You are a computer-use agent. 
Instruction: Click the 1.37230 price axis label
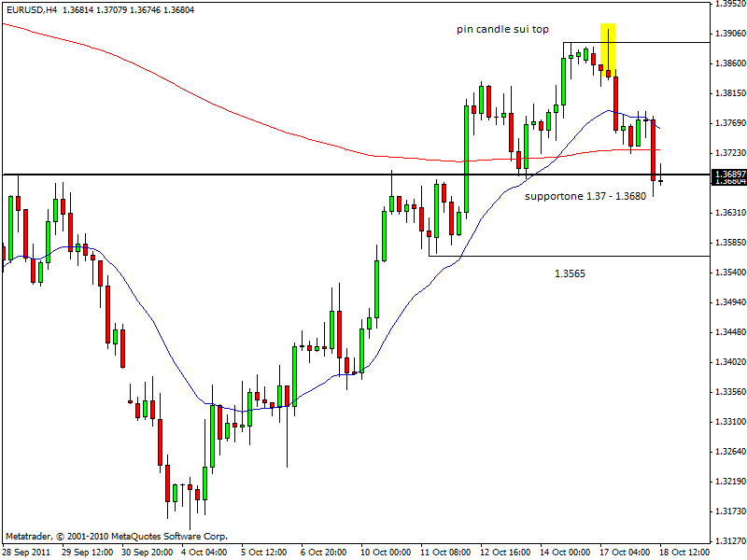tap(728, 152)
